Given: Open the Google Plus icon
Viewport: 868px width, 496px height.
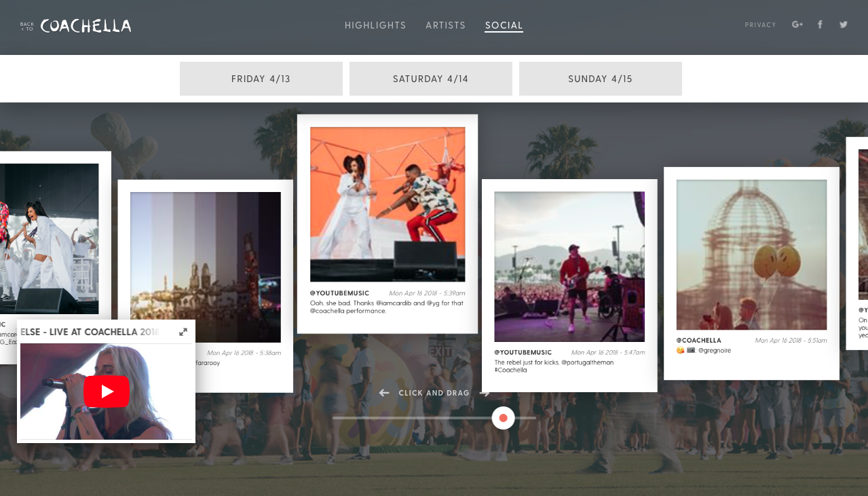Looking at the screenshot, I should (797, 24).
